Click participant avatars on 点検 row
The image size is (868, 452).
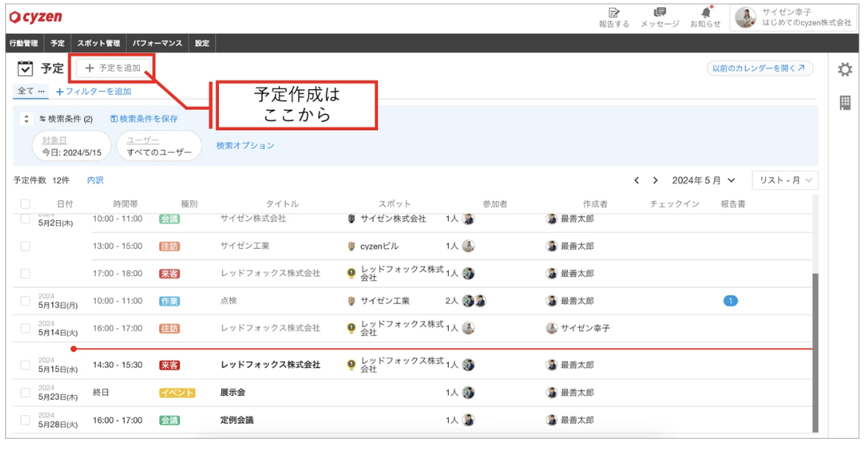click(x=474, y=301)
